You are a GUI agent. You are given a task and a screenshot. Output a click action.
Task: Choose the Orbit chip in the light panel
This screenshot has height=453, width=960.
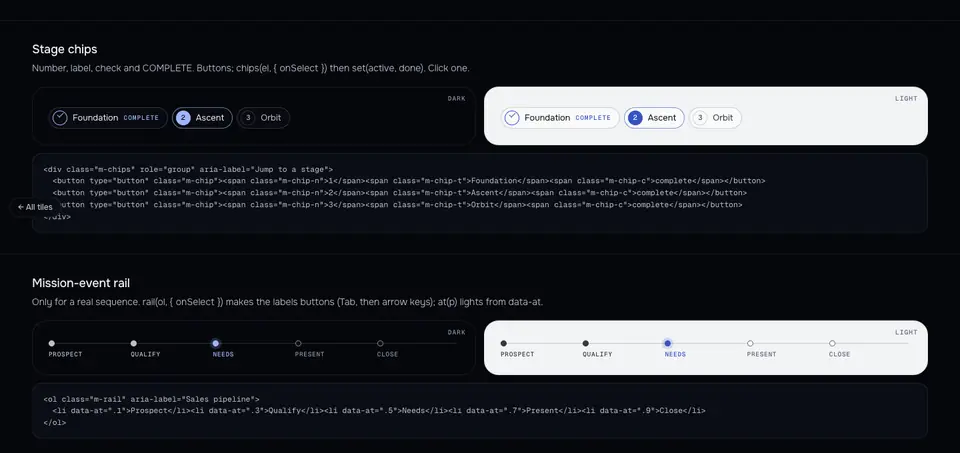click(x=715, y=118)
